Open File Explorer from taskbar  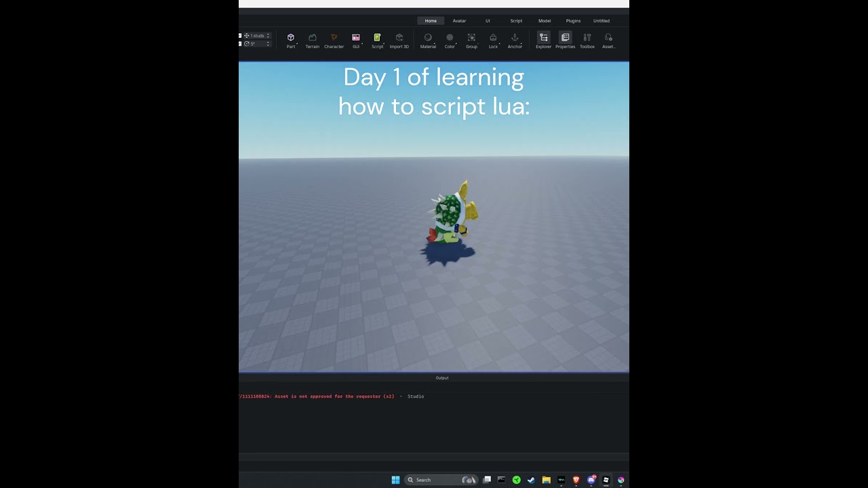point(546,480)
